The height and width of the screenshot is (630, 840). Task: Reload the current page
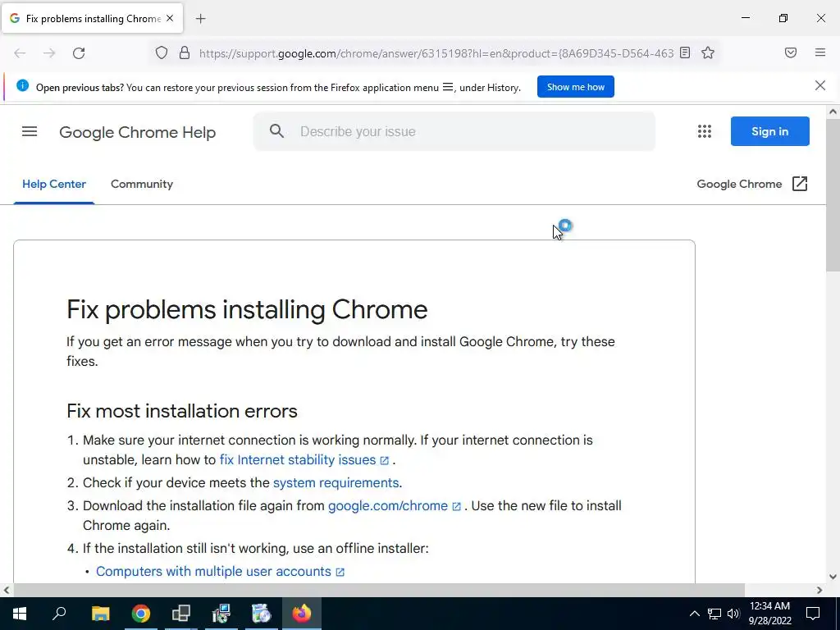click(x=79, y=53)
